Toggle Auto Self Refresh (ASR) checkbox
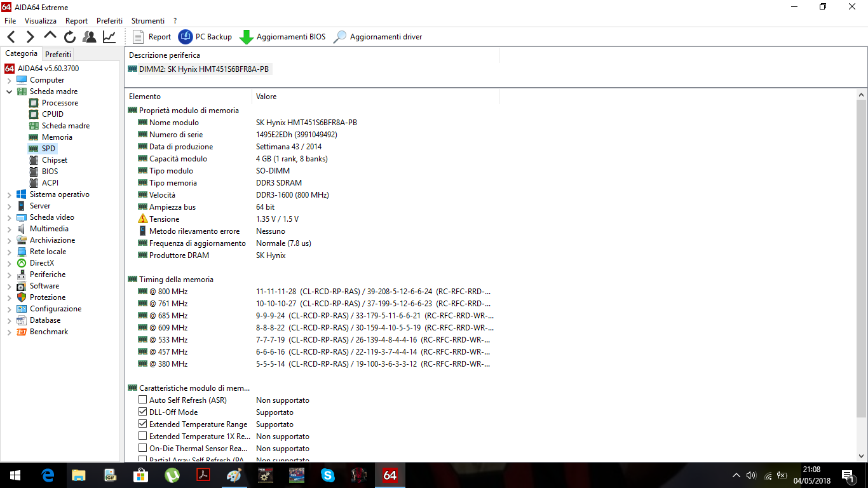The width and height of the screenshot is (868, 488). click(x=142, y=400)
